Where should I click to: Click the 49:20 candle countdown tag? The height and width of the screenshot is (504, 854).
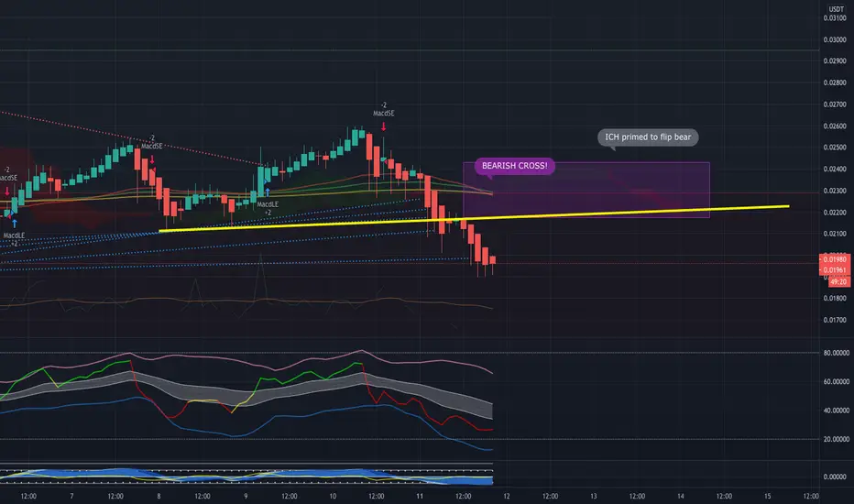coord(838,281)
